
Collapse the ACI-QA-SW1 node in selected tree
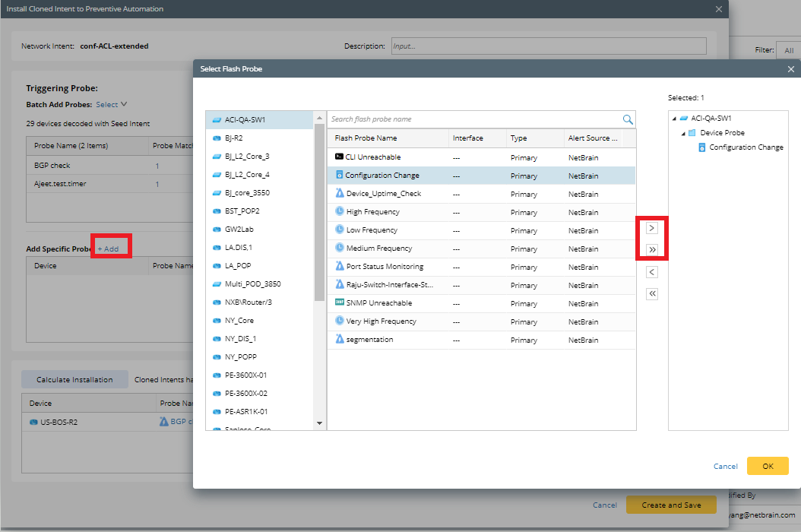tap(674, 119)
